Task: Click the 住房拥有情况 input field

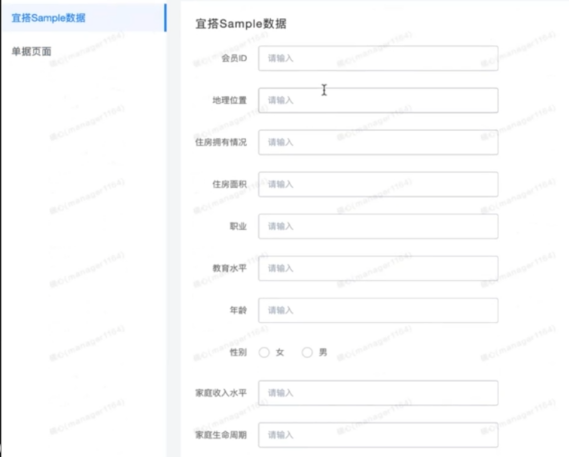Action: pyautogui.click(x=378, y=142)
